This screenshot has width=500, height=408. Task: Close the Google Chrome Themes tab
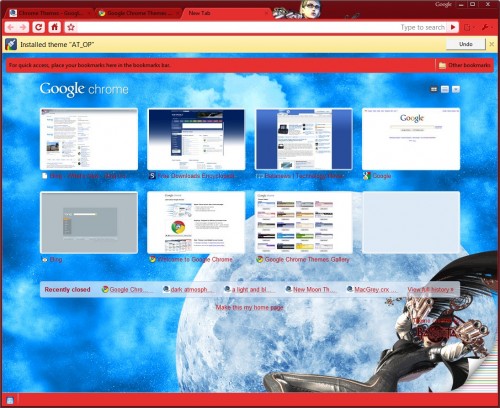pyautogui.click(x=178, y=13)
